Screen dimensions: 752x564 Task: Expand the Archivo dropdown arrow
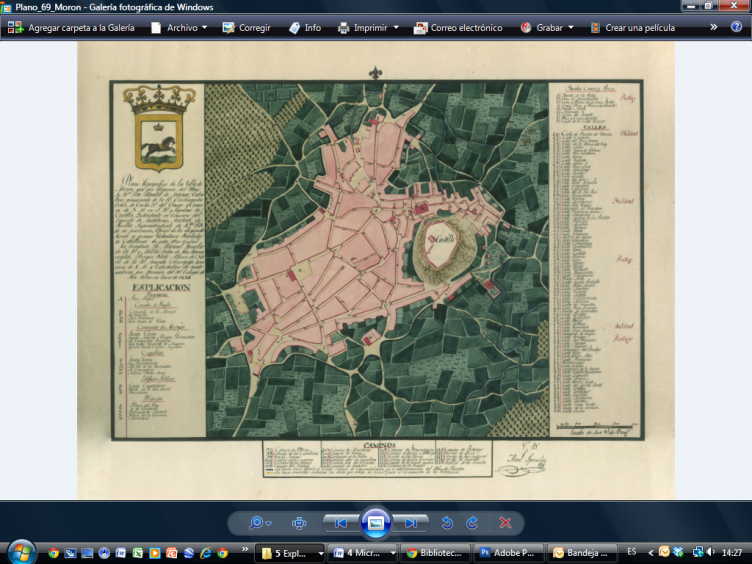205,28
